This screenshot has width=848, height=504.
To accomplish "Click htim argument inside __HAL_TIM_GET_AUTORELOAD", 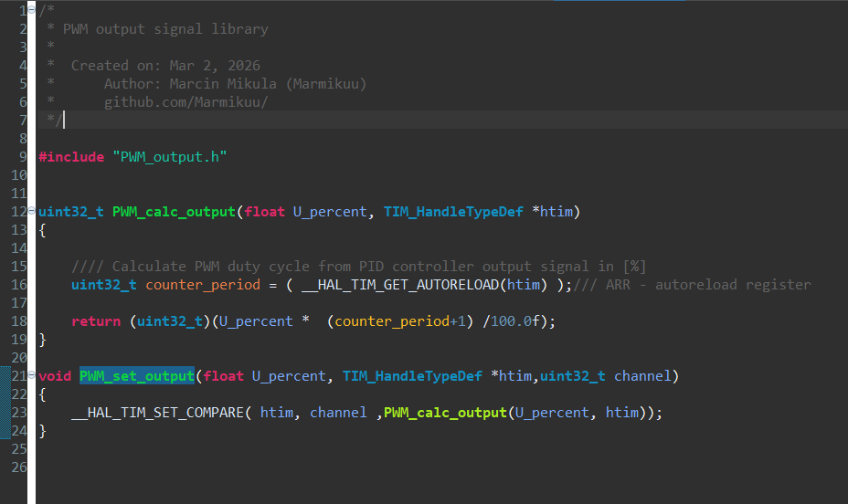I will pyautogui.click(x=524, y=285).
